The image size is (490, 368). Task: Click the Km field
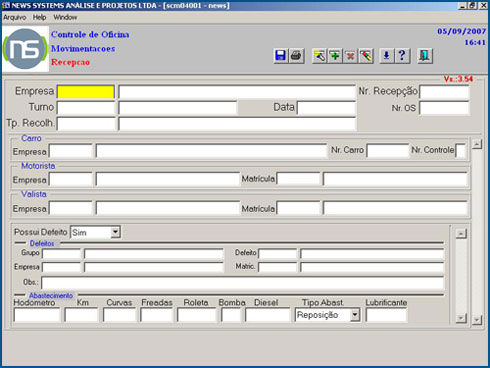point(81,315)
